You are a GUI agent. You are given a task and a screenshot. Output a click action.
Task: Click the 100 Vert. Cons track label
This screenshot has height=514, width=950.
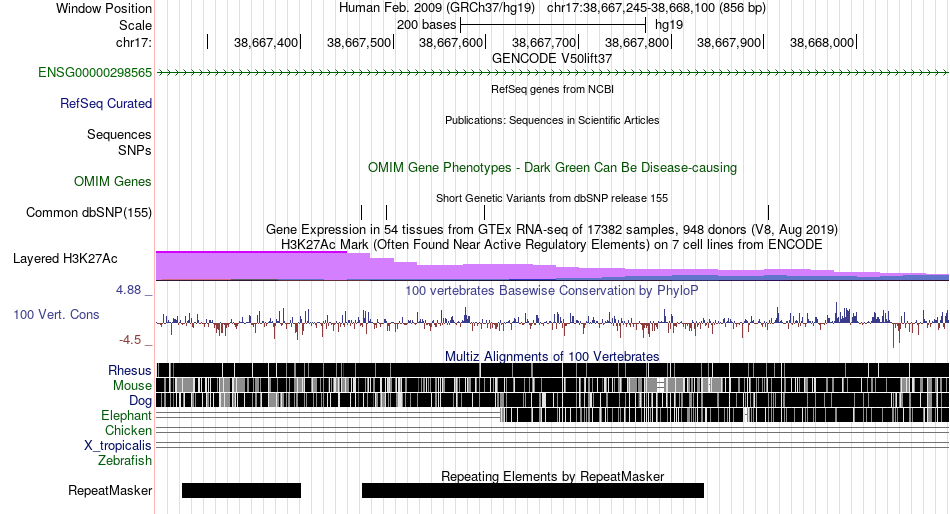pos(56,315)
